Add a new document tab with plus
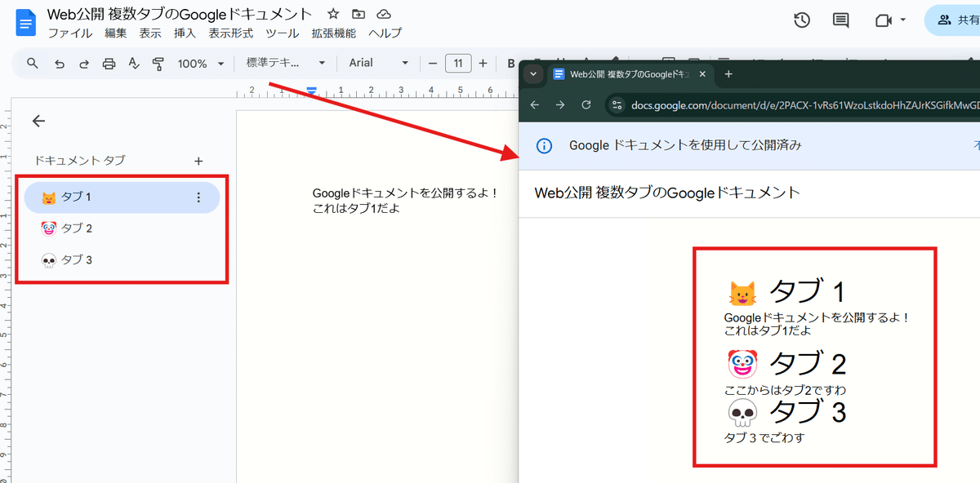Image resolution: width=980 pixels, height=483 pixels. 198,161
